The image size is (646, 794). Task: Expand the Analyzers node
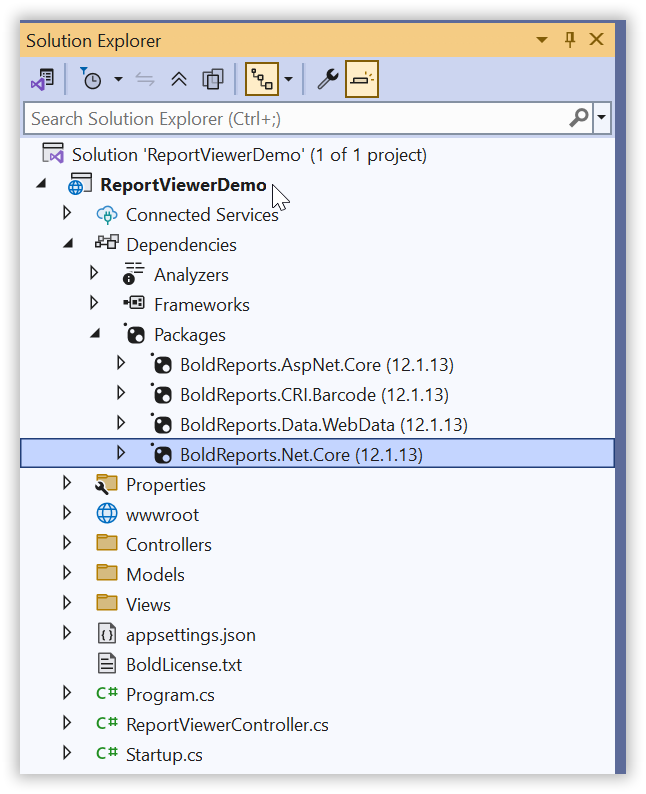click(94, 273)
